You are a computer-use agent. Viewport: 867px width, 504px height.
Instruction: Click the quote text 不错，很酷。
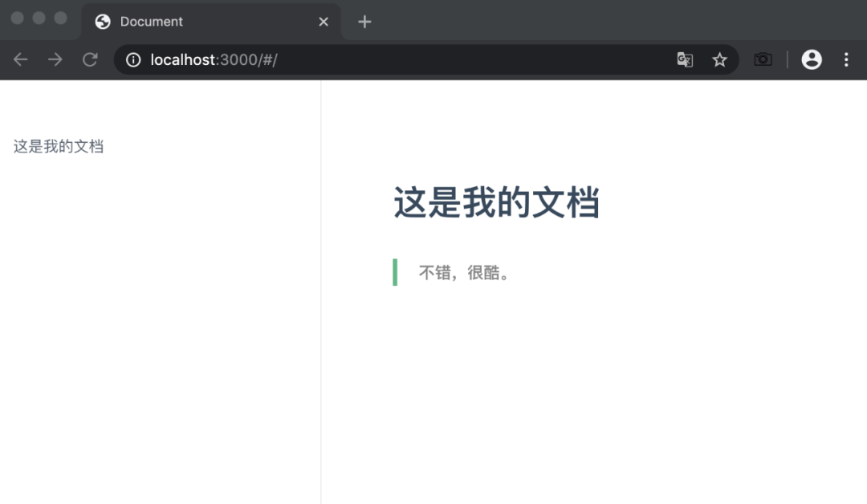[466, 273]
